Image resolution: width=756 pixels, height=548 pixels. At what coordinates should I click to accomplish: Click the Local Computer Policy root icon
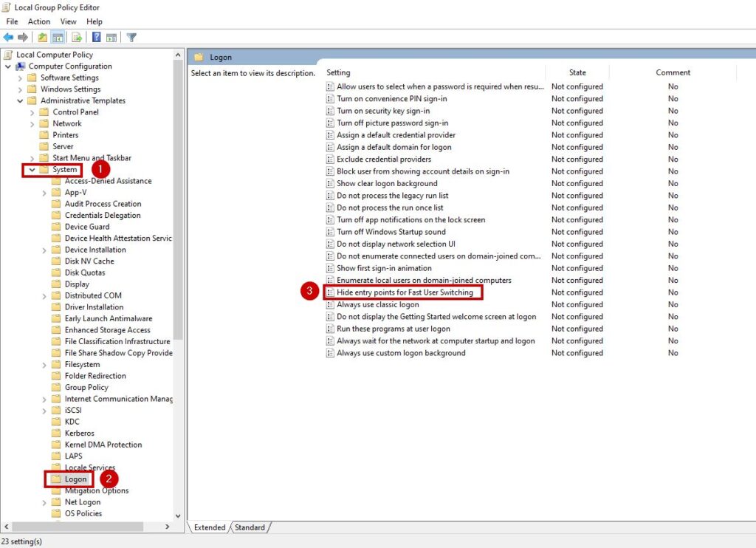click(x=8, y=55)
